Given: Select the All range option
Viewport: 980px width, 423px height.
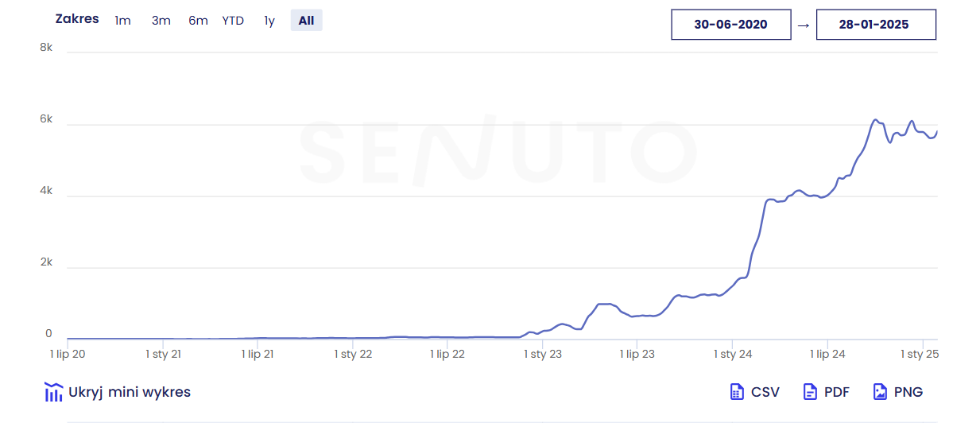Looking at the screenshot, I should pyautogui.click(x=306, y=21).
